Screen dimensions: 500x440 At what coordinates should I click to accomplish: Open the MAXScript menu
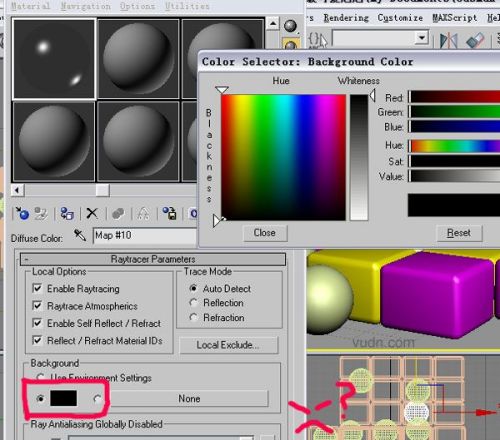455,18
